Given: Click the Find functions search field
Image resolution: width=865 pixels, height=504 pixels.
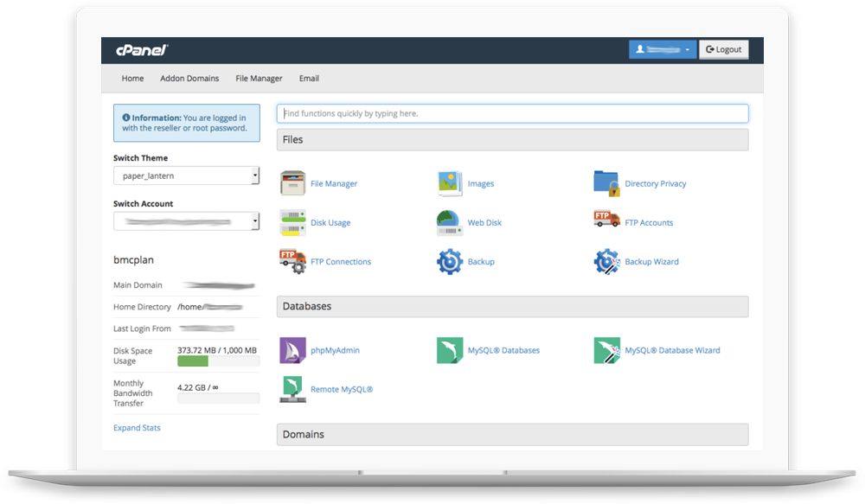Looking at the screenshot, I should tap(512, 113).
